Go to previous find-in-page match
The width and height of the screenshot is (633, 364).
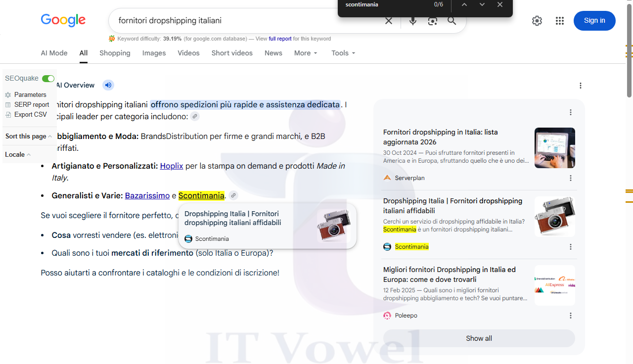[x=464, y=4]
